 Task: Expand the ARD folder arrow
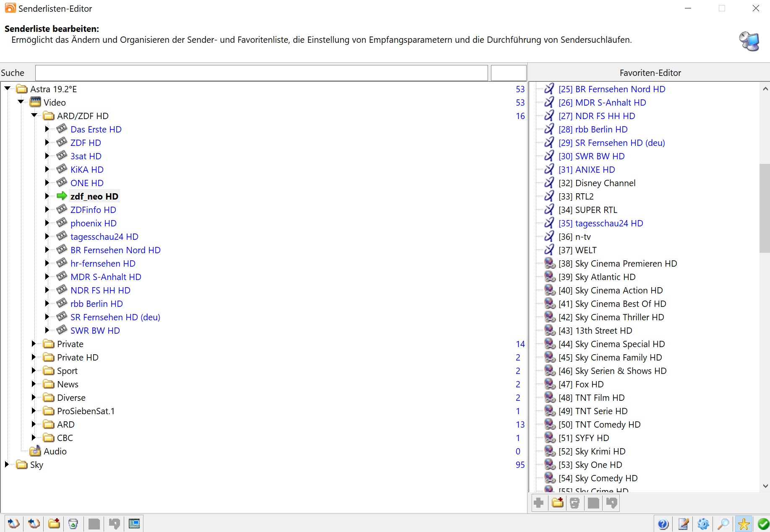pyautogui.click(x=34, y=424)
